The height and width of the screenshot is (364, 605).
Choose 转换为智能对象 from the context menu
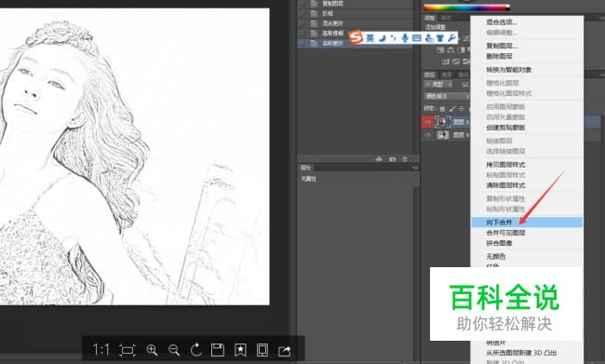coord(508,70)
